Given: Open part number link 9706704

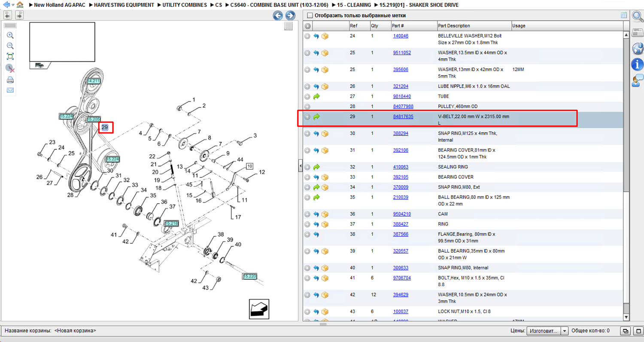Looking at the screenshot, I should (402, 278).
